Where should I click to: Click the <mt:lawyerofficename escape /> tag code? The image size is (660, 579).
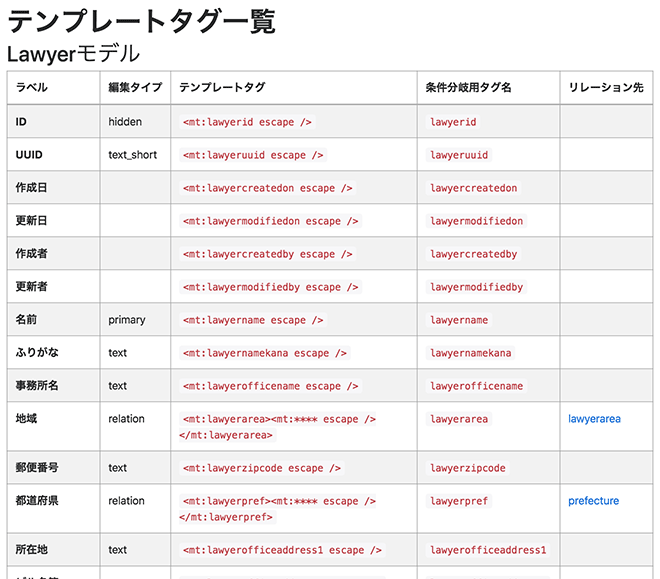270,386
